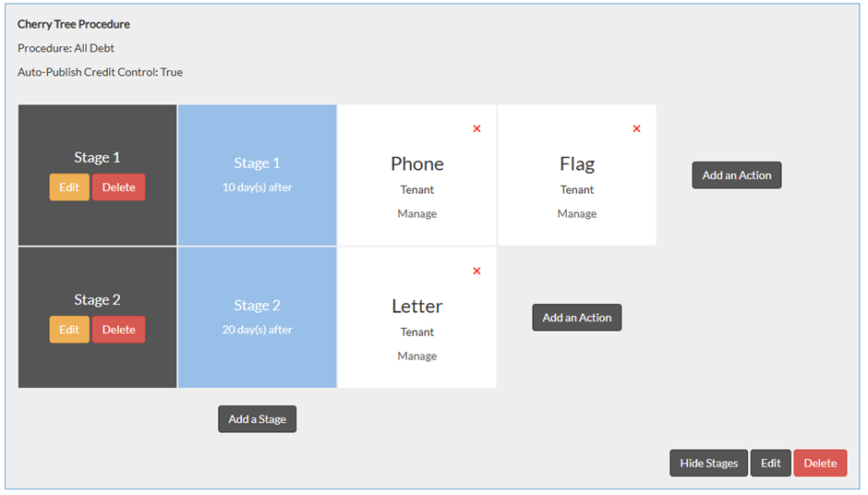Remove the Phone action with red X
The image size is (868, 495).
[476, 129]
